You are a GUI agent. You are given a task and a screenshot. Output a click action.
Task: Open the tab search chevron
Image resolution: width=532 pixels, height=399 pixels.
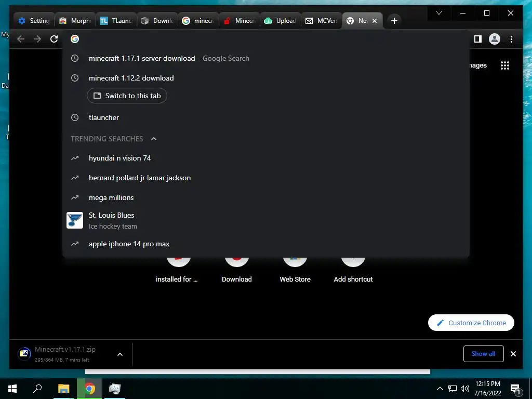(438, 13)
